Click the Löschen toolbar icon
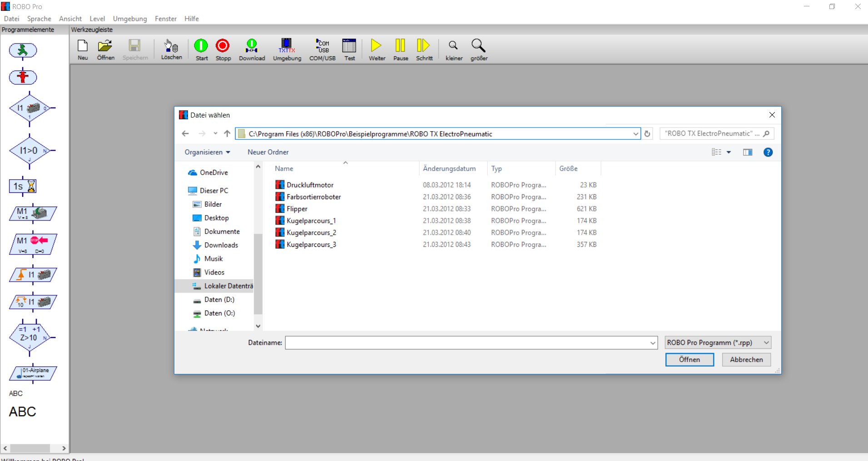 pos(171,49)
